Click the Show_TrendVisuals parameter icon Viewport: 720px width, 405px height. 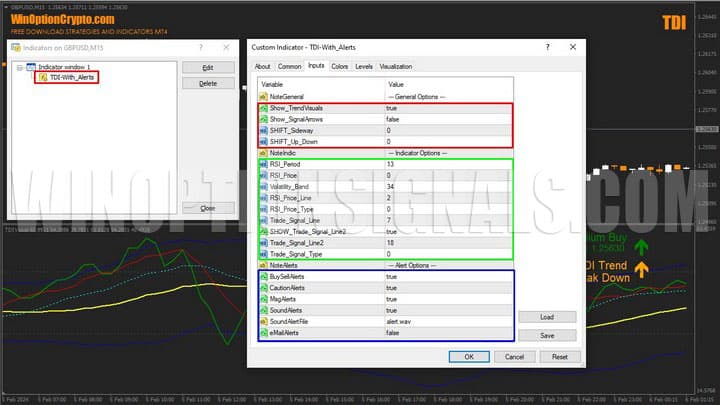pos(263,107)
